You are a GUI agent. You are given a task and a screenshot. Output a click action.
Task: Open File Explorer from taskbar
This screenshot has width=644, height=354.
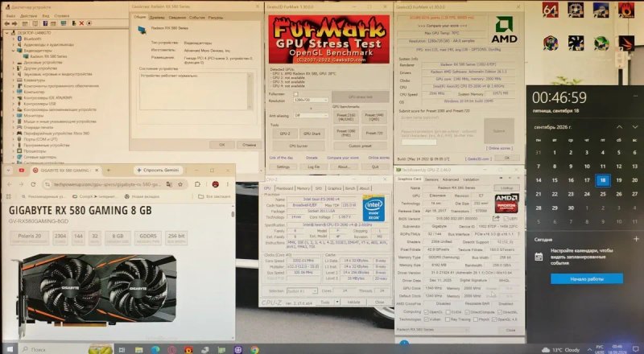click(138, 349)
